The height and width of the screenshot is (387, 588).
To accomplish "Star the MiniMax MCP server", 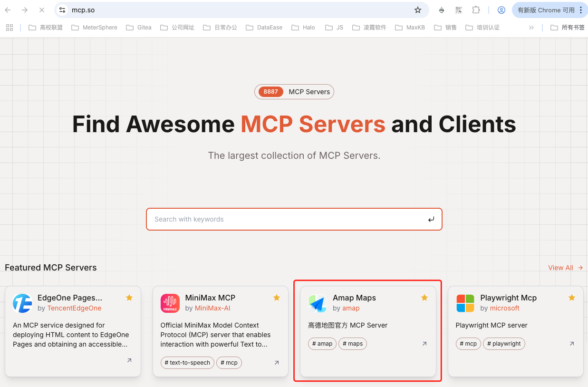I will tap(277, 297).
